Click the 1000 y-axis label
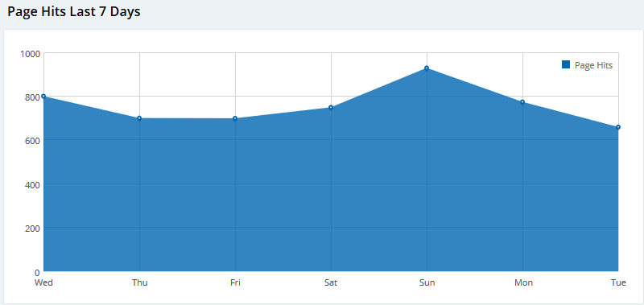The image size is (644, 305). click(30, 54)
